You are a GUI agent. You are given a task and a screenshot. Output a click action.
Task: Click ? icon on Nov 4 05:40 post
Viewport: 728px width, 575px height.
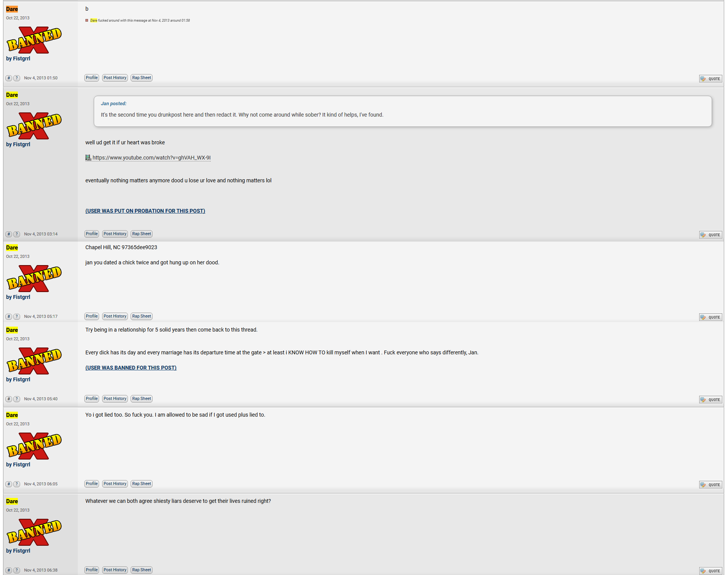pos(17,399)
